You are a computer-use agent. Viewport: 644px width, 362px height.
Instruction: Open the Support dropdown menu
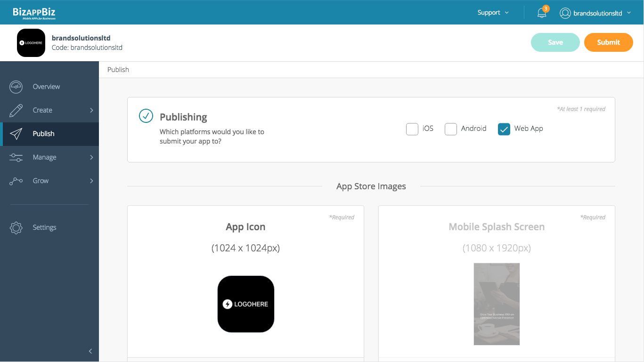(493, 13)
